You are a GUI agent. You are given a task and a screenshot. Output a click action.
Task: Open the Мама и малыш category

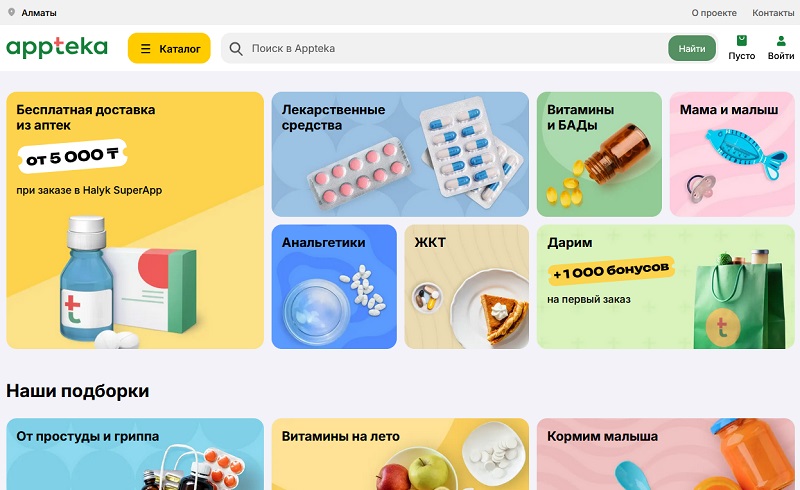coord(732,154)
